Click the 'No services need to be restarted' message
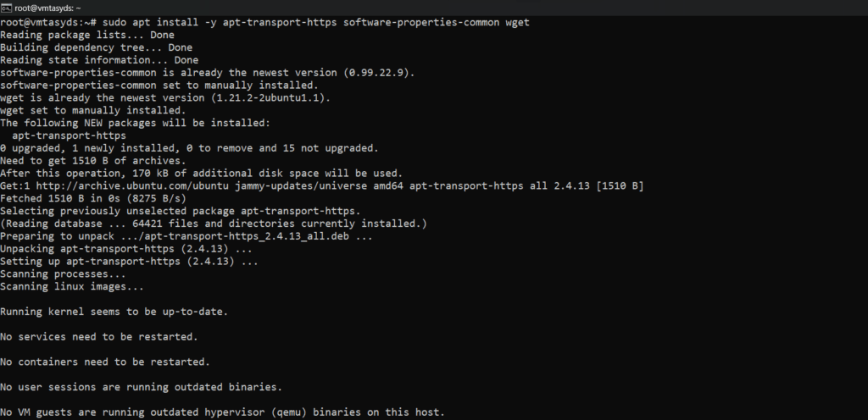 click(99, 338)
